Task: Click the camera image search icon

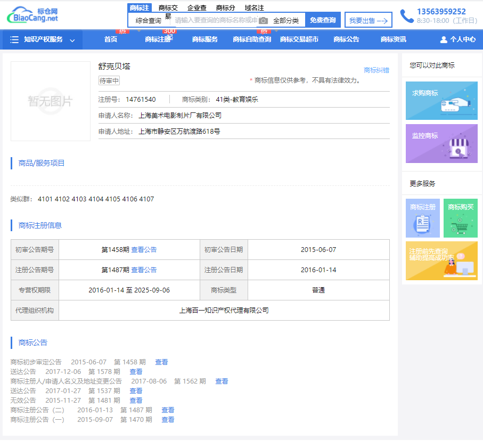Action: 263,20
